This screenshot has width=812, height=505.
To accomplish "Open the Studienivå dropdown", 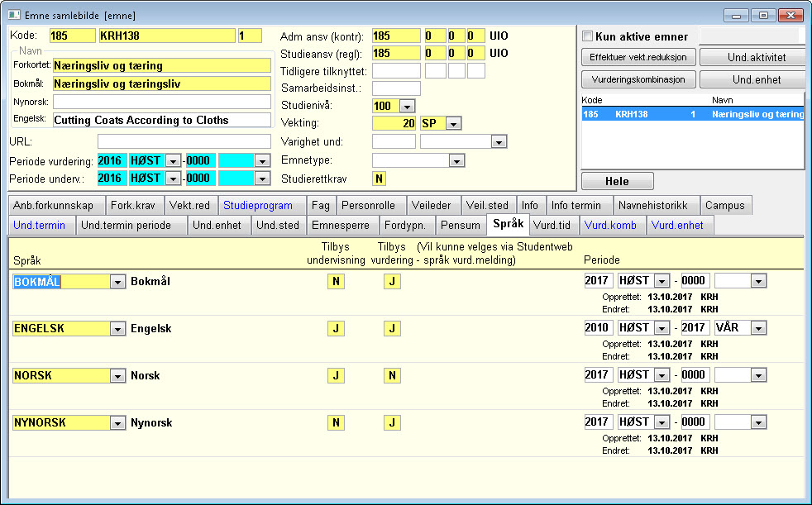I will (407, 107).
